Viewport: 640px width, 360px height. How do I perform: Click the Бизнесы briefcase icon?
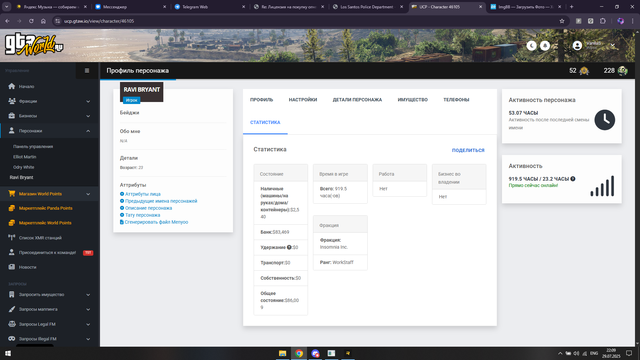coord(11,116)
